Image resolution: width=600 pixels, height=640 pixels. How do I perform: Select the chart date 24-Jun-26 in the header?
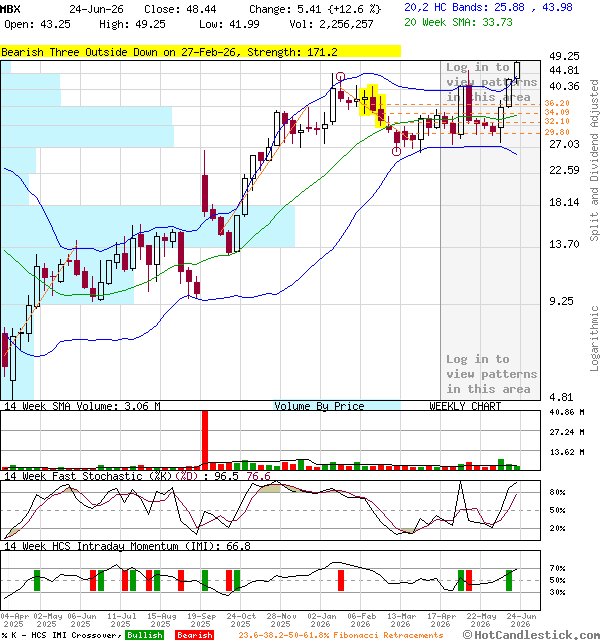pos(96,9)
